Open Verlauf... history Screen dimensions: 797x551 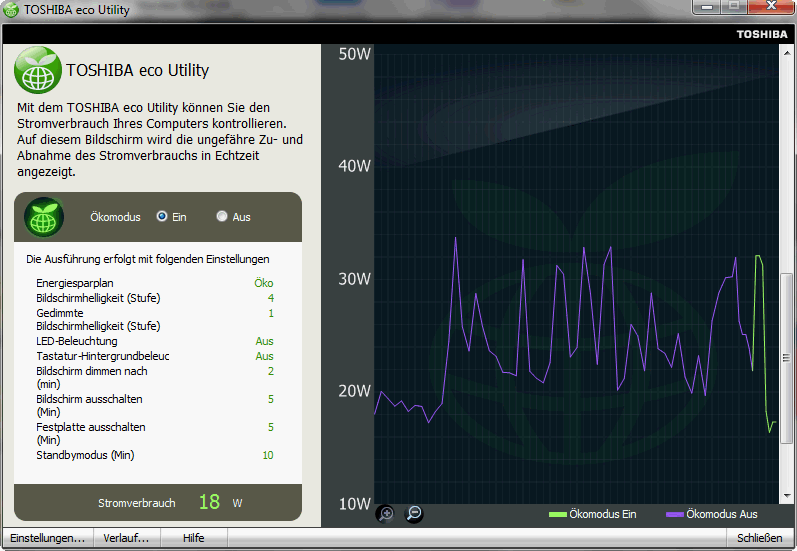click(127, 538)
